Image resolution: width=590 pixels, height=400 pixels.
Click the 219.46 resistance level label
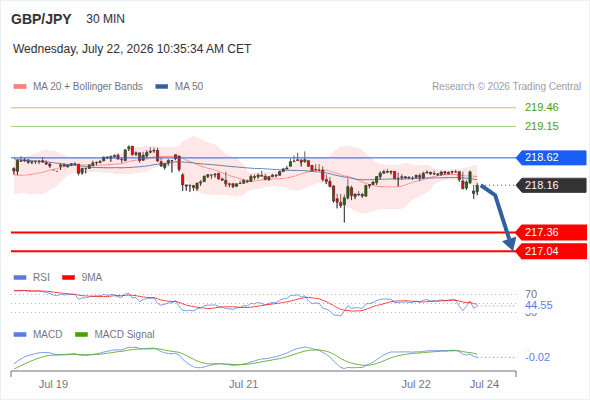(x=542, y=107)
